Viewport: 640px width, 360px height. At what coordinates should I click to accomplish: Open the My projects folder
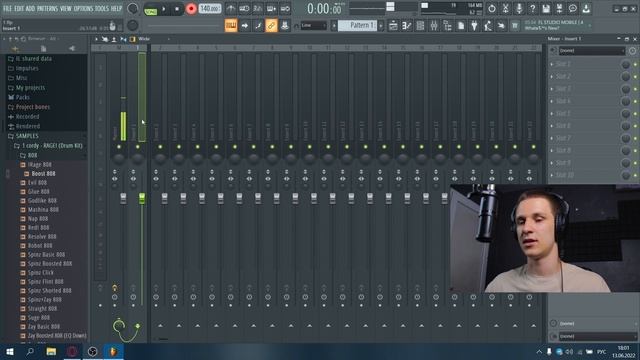(30, 87)
